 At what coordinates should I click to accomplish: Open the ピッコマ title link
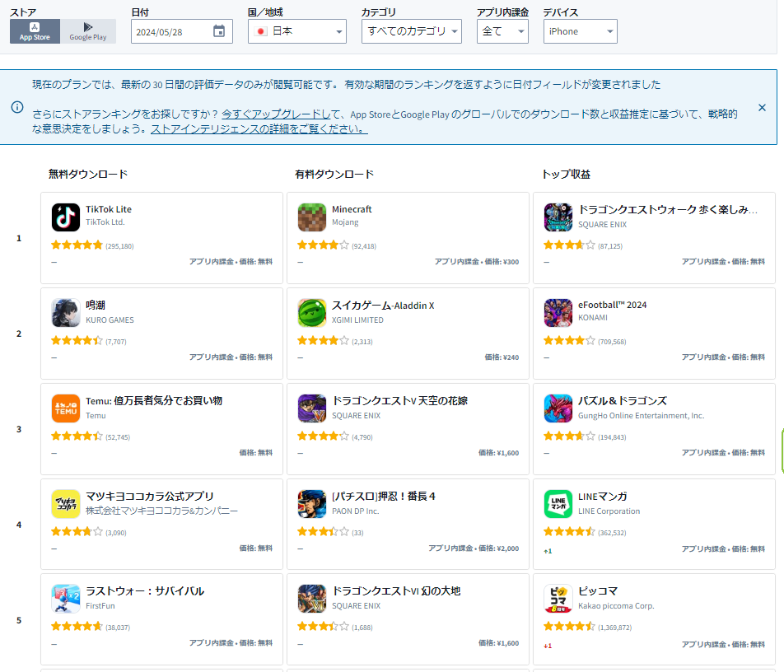click(x=598, y=591)
